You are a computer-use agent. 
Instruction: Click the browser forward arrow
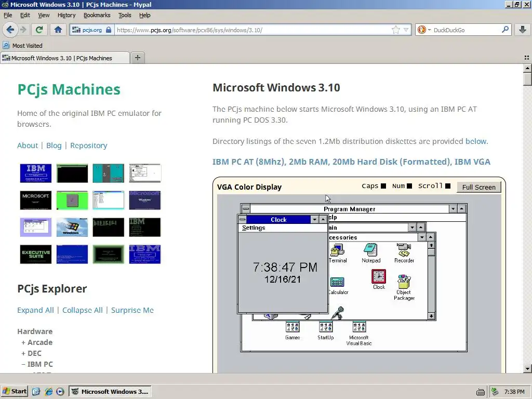(x=23, y=30)
